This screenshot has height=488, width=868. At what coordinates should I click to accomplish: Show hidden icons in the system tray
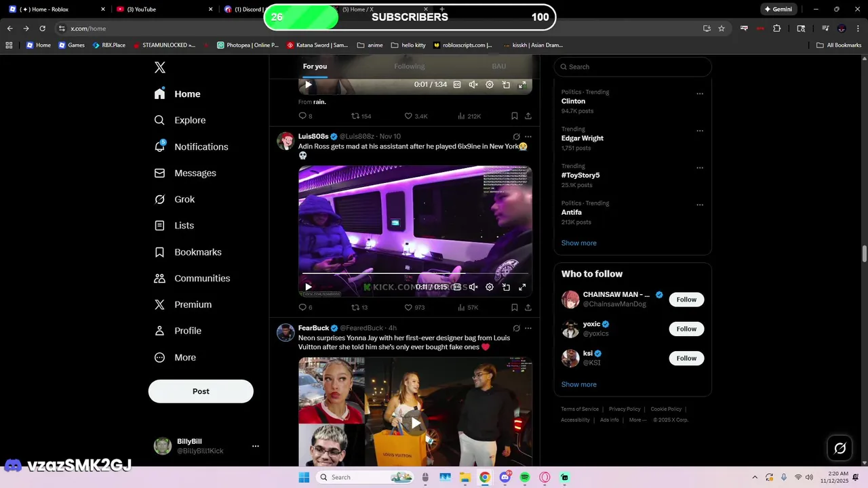pos(755,477)
